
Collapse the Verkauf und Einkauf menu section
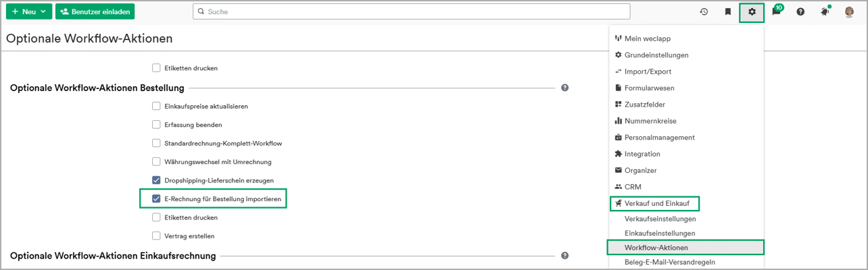(654, 202)
